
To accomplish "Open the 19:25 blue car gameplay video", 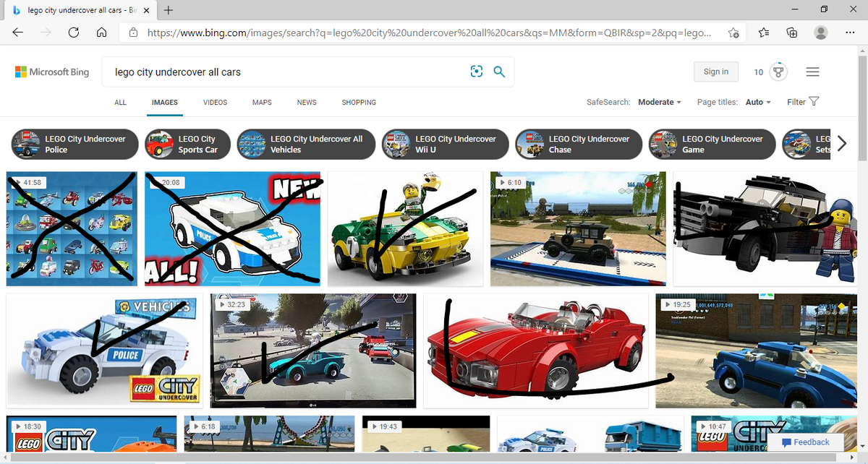I will pos(757,351).
